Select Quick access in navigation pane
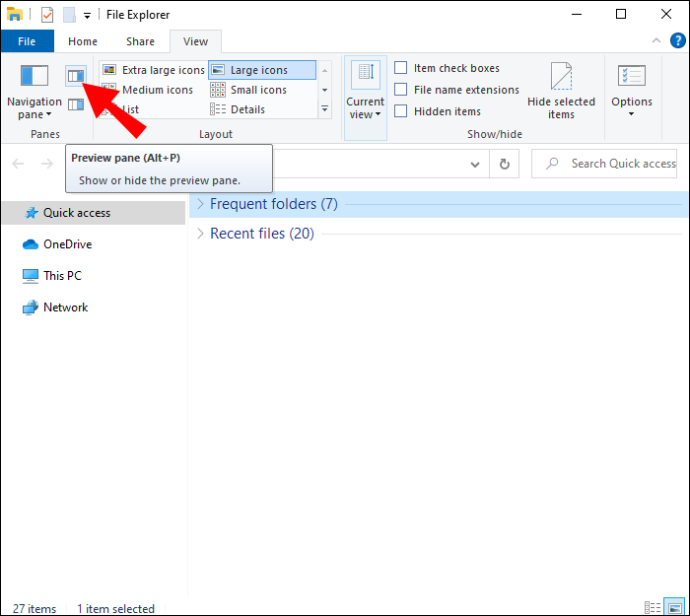 pyautogui.click(x=94, y=213)
